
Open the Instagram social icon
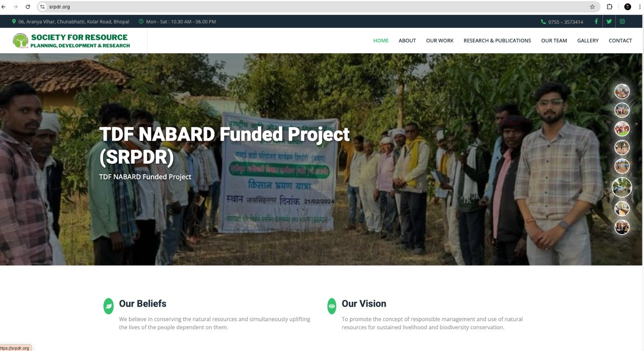coord(622,21)
